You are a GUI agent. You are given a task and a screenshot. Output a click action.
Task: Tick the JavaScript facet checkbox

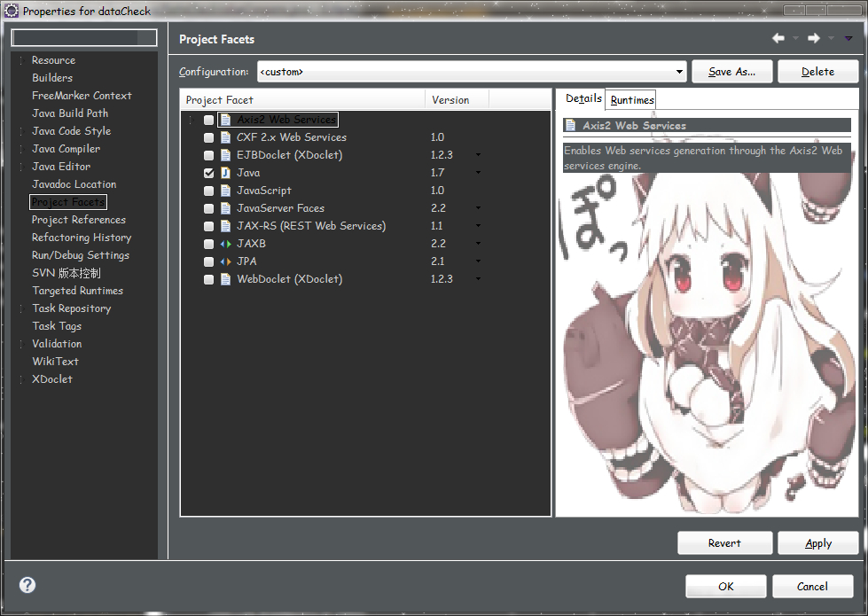pyautogui.click(x=208, y=191)
